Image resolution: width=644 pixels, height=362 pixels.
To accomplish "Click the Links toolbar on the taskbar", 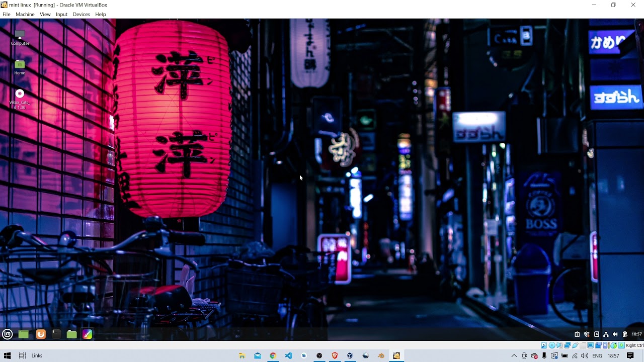I will [37, 355].
